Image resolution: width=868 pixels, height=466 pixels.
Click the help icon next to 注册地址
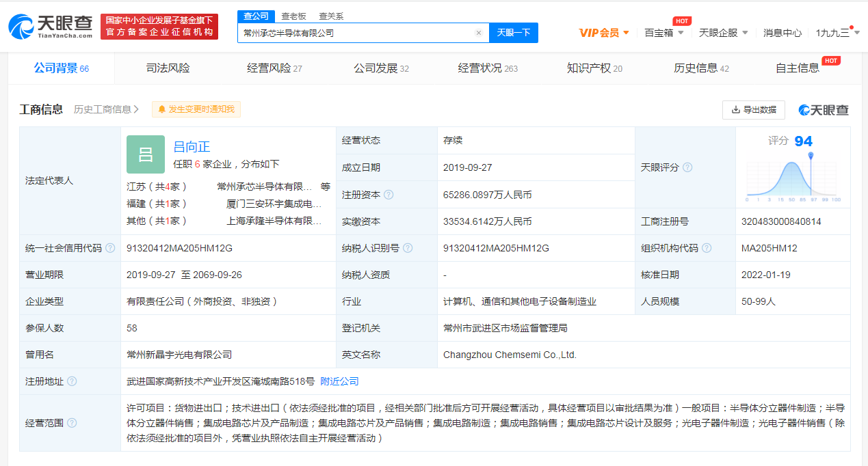(x=72, y=381)
